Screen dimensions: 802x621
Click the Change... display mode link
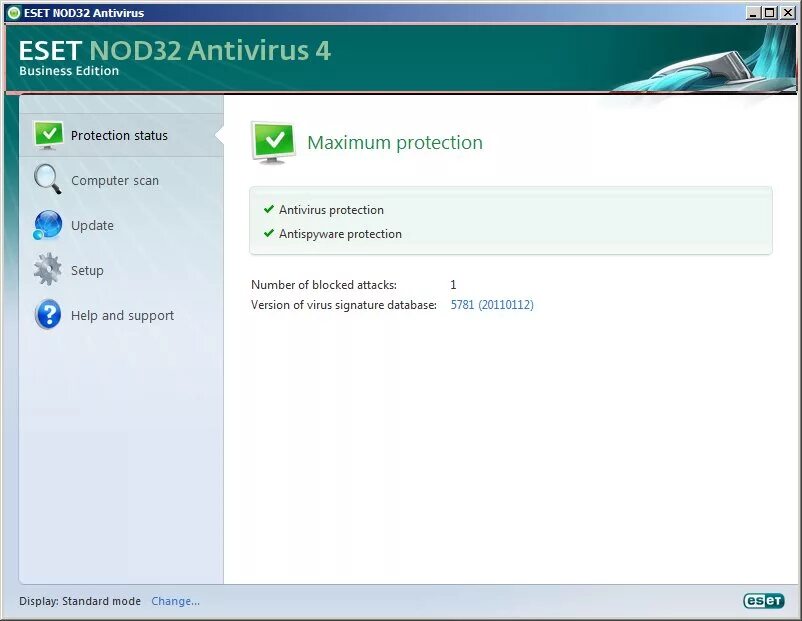[x=175, y=601]
